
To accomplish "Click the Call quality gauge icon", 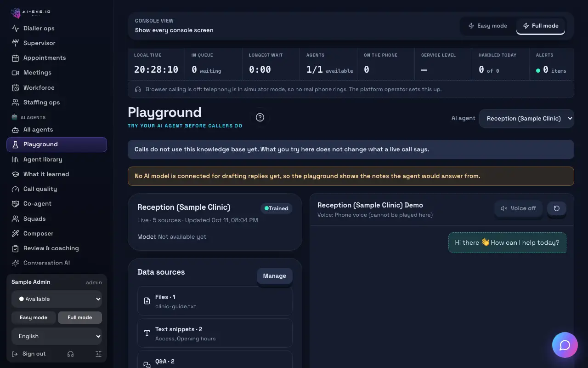I will pyautogui.click(x=15, y=189).
